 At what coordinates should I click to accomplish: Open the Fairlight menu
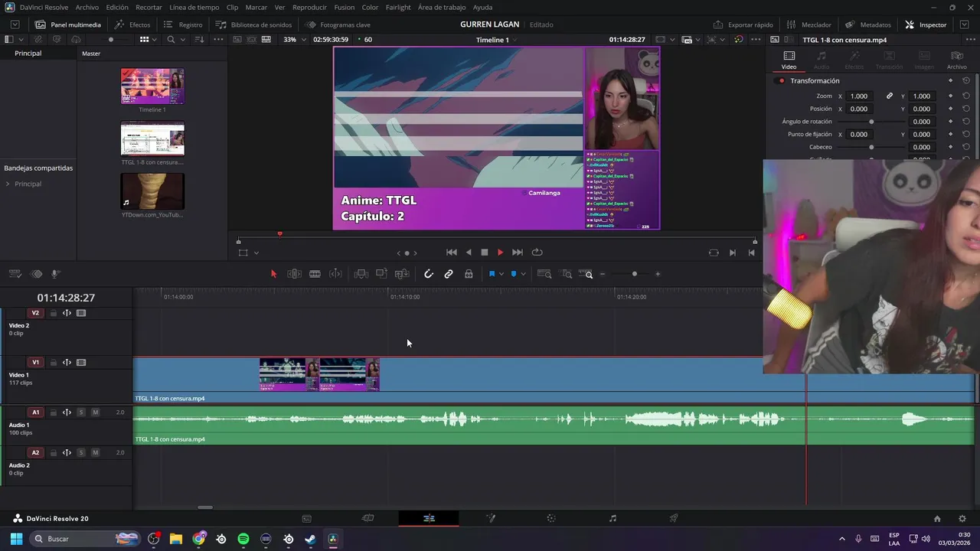click(398, 7)
